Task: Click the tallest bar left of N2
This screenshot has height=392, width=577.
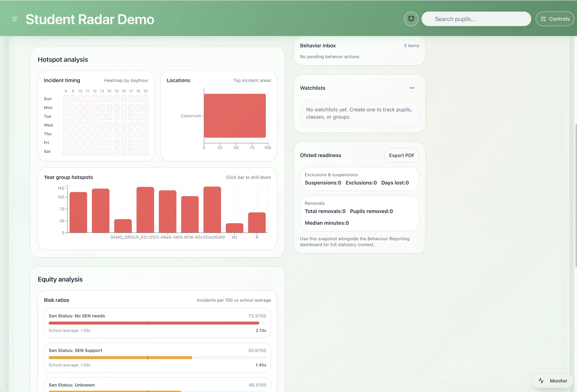Action: click(212, 210)
